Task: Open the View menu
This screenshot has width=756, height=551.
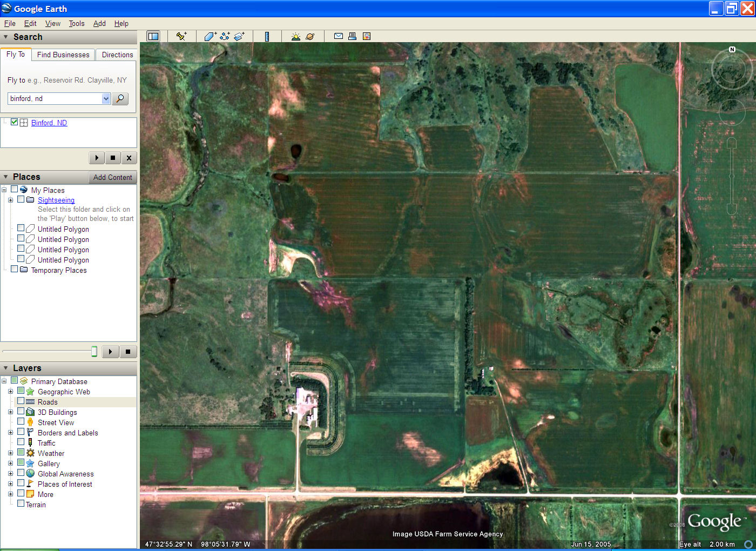Action: [53, 23]
